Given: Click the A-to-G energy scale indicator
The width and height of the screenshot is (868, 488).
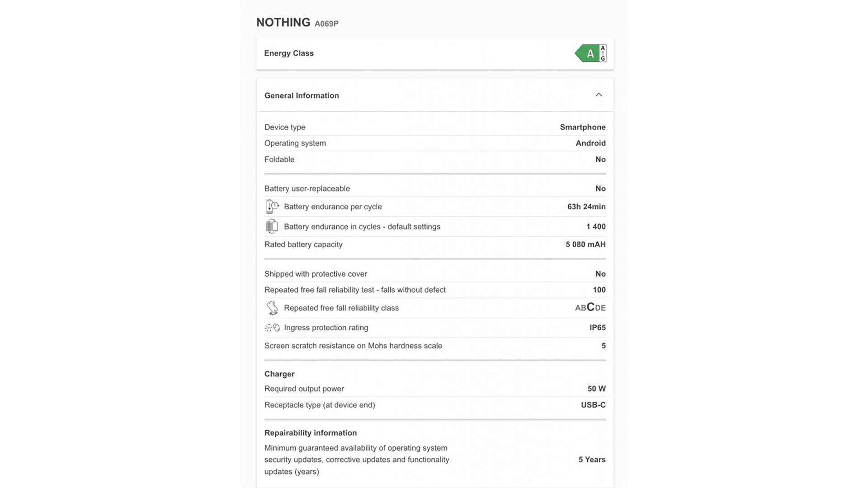Looking at the screenshot, I should coord(603,53).
